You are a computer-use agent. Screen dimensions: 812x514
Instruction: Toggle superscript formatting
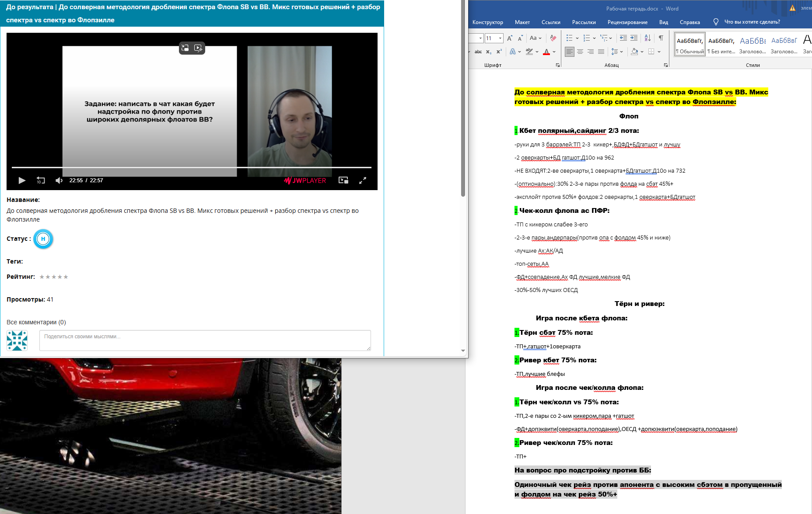pyautogui.click(x=499, y=52)
